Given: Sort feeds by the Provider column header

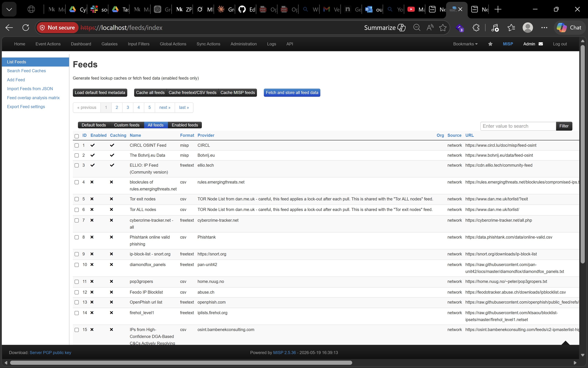Looking at the screenshot, I should click(206, 135).
